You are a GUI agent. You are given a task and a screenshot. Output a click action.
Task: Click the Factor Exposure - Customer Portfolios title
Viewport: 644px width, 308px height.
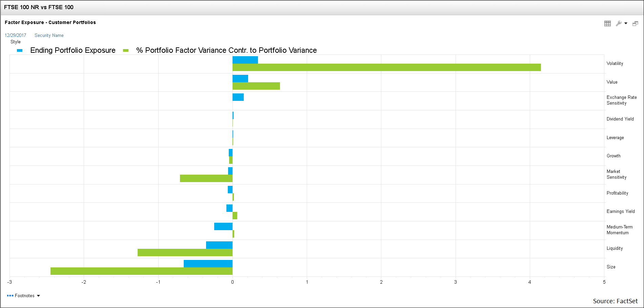click(50, 22)
